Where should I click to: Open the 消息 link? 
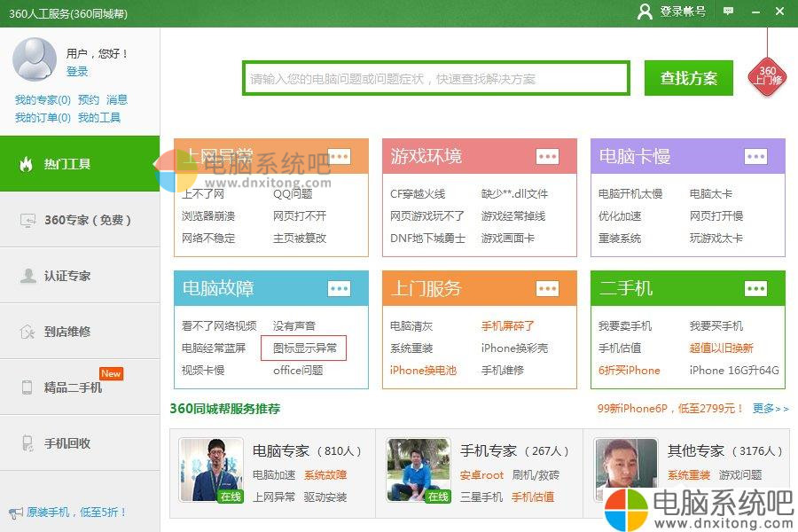117,100
